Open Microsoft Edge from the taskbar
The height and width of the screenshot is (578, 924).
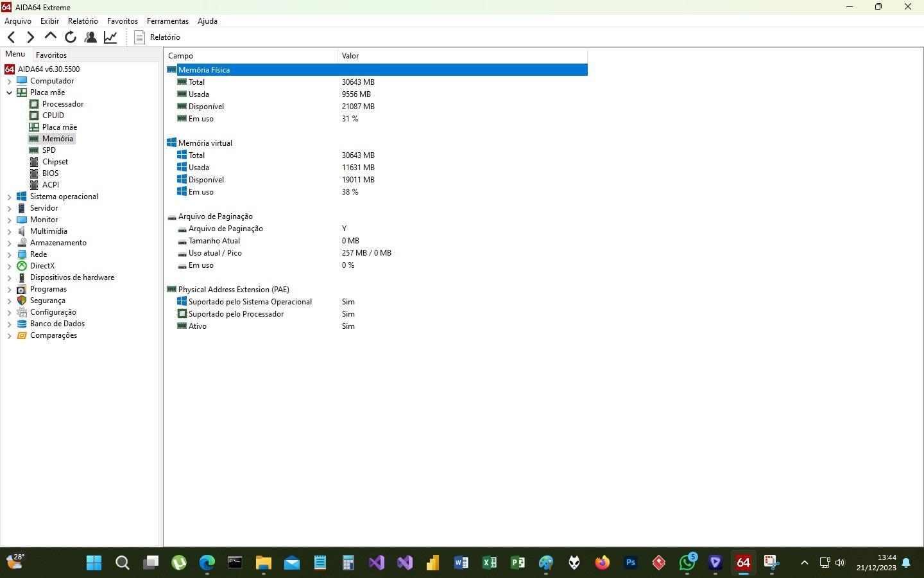pos(207,563)
